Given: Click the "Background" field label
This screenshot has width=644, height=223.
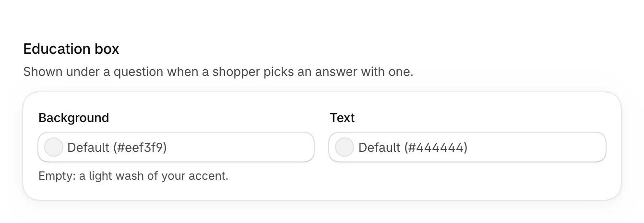Looking at the screenshot, I should coord(74,118).
